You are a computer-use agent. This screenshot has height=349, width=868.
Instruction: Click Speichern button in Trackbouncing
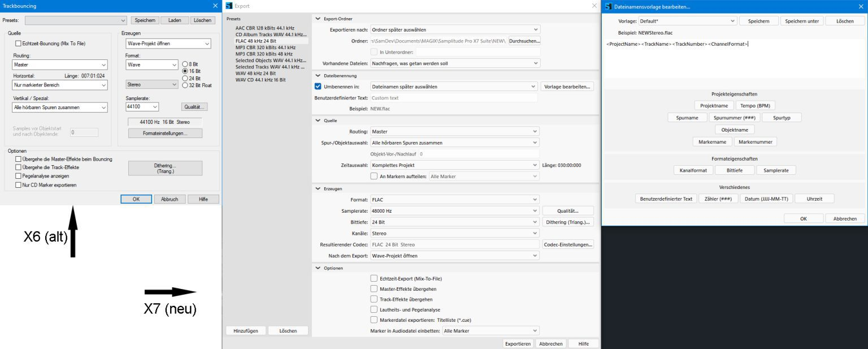pos(145,20)
